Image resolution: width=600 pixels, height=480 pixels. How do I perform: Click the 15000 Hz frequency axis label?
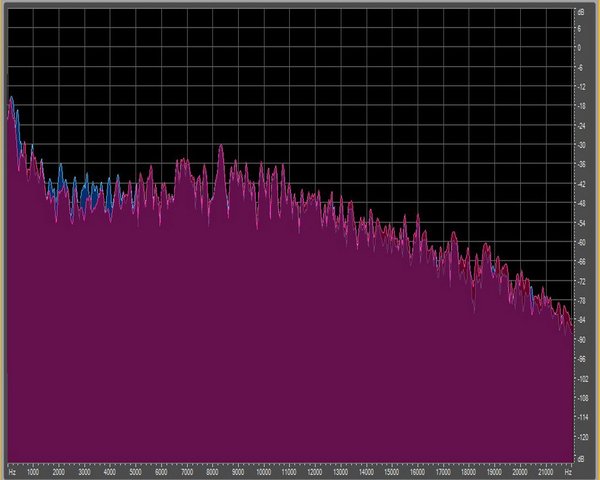point(392,472)
